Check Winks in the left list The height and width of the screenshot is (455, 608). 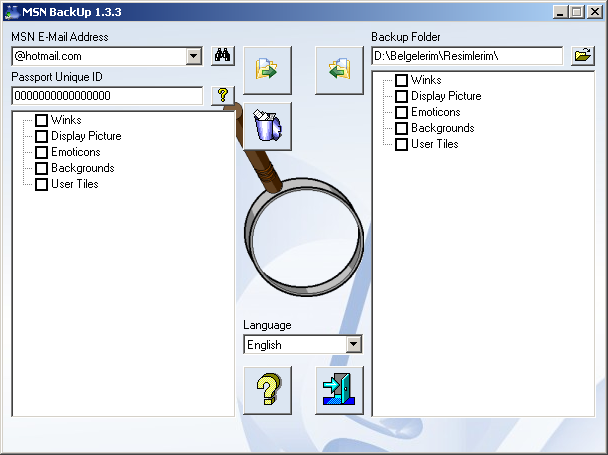[41, 120]
